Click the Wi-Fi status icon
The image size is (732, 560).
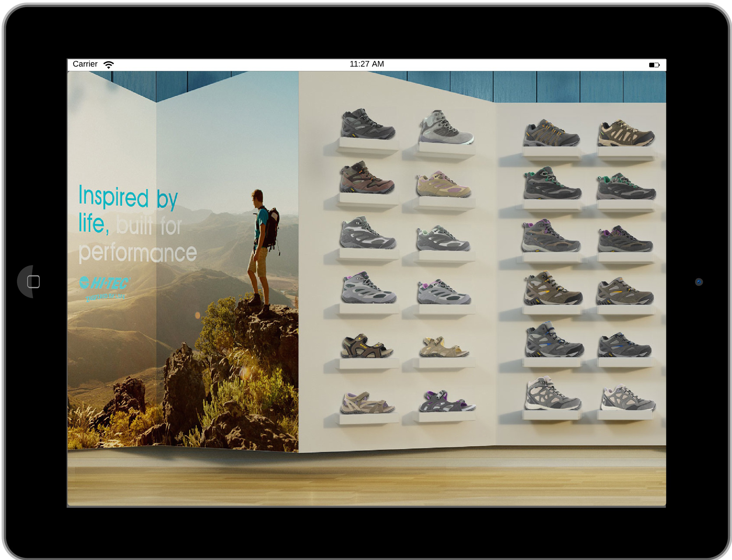point(109,64)
